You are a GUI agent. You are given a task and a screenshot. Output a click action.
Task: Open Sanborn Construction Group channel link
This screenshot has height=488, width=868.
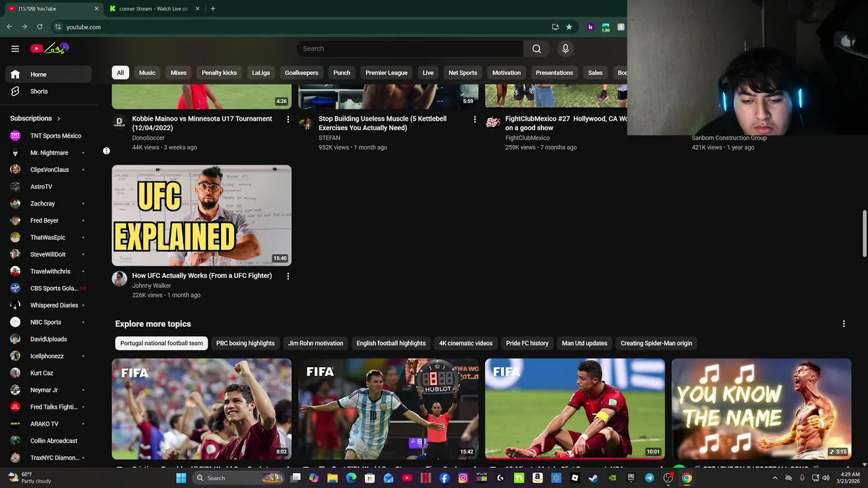coord(729,138)
